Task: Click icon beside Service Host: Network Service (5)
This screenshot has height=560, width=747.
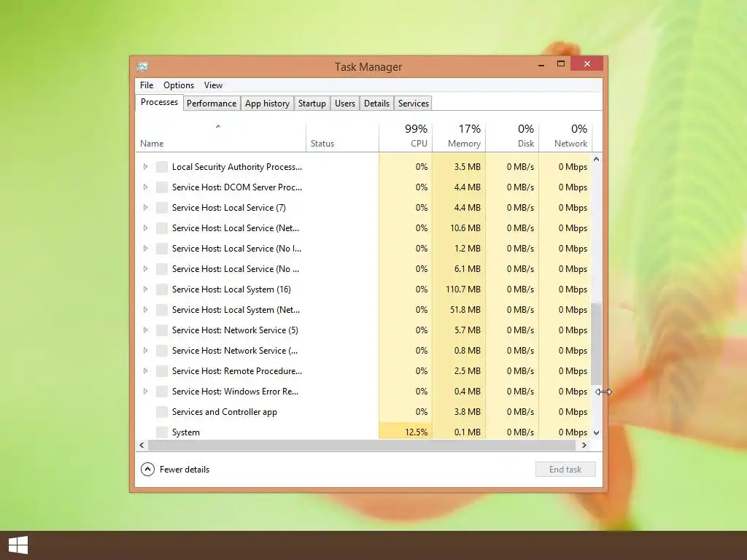Action: click(x=162, y=330)
